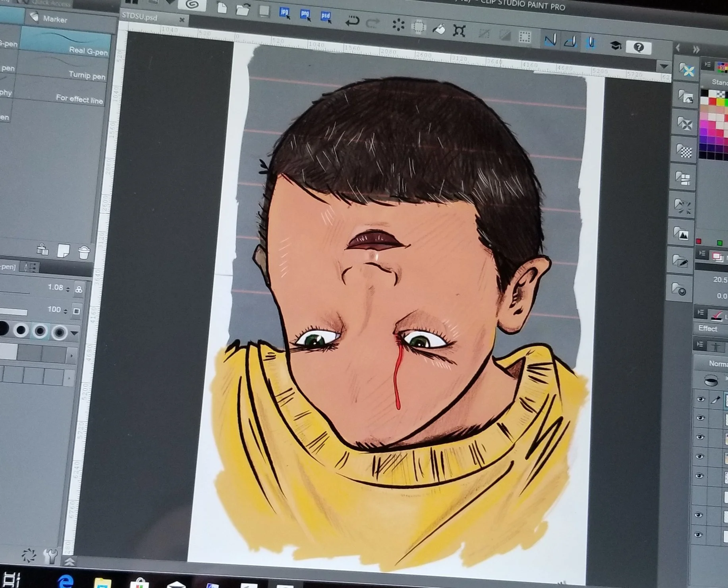728x588 pixels.
Task: Pick the red swatch in color set
Action: [712, 102]
